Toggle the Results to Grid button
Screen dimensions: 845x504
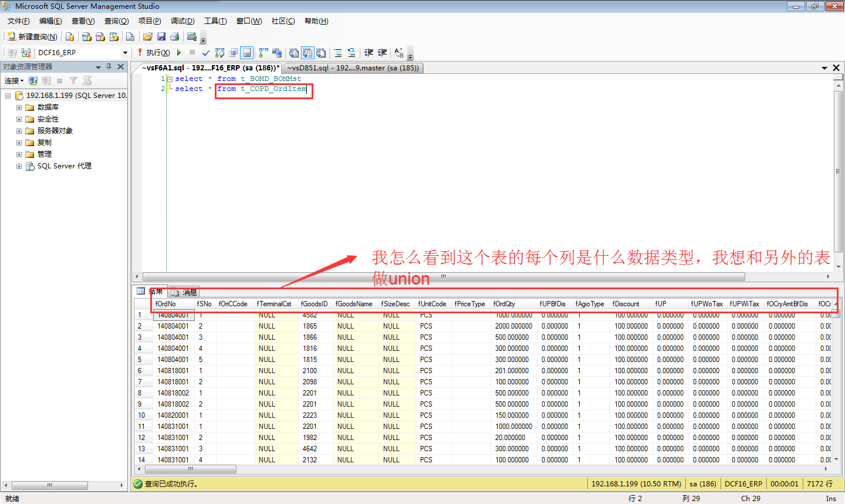pos(308,53)
